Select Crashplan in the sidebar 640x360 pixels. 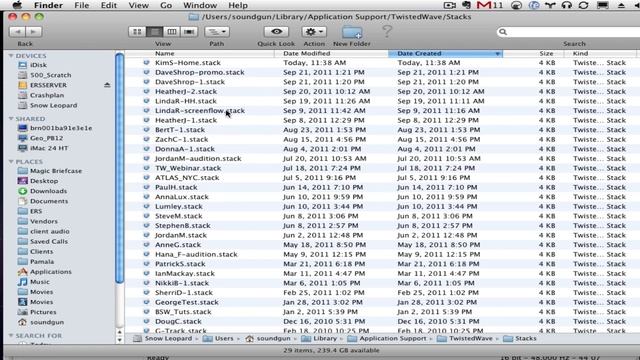click(47, 95)
